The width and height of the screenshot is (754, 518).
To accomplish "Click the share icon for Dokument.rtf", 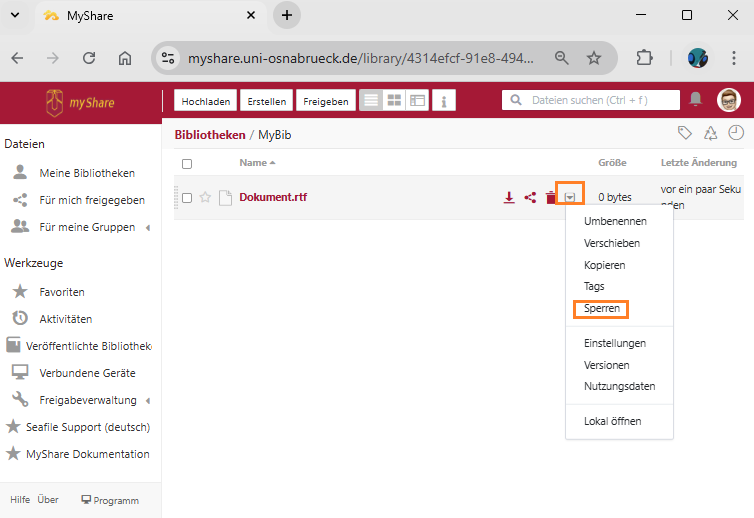I will (530, 198).
